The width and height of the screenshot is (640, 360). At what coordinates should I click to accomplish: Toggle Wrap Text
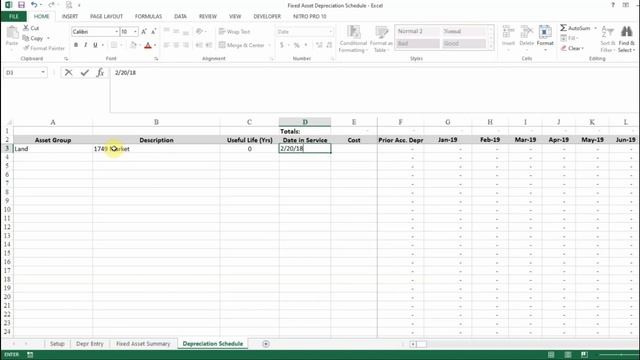[234, 31]
